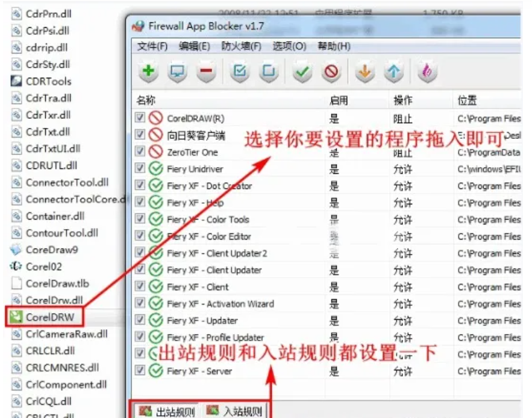Click the red blocked icon beside CorelDRAW(R)

click(x=155, y=118)
